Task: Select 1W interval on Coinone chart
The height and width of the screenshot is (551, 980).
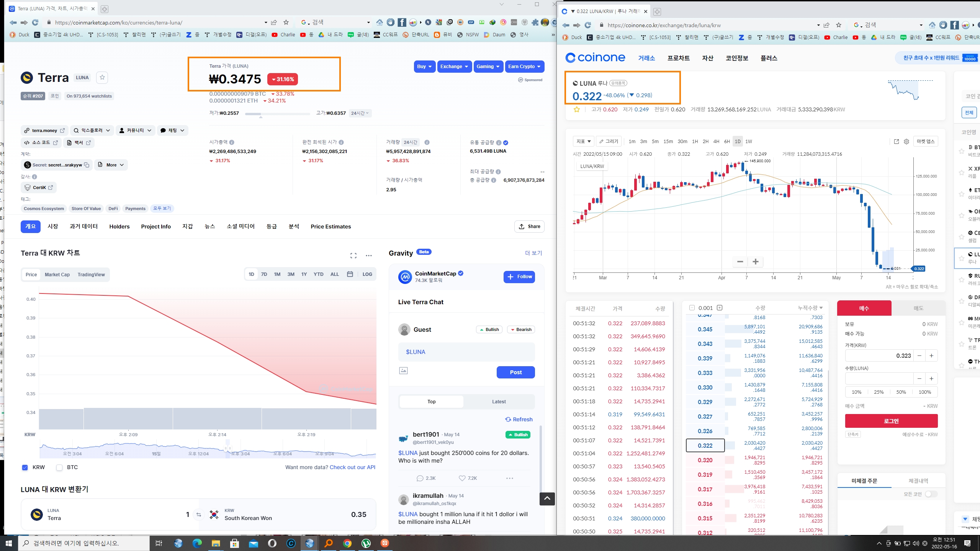Action: pos(749,142)
